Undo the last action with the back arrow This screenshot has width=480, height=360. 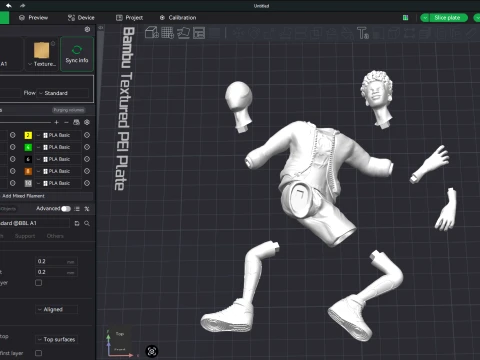click(x=9, y=6)
